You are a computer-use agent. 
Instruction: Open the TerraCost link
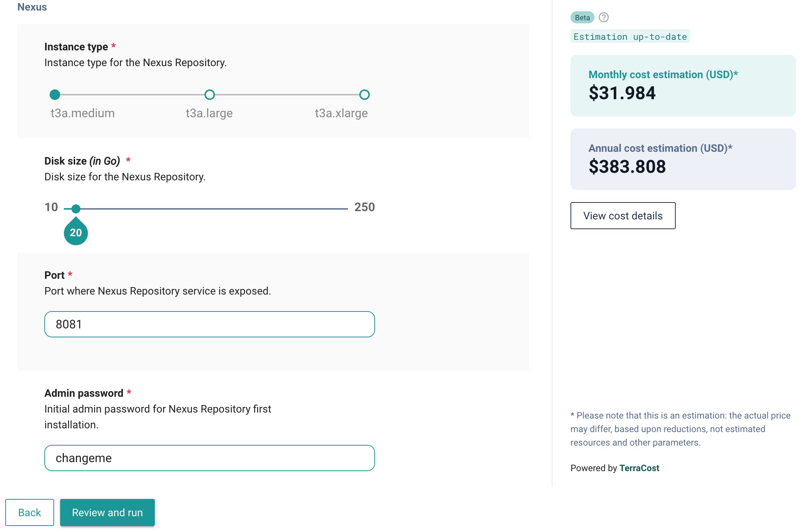(639, 468)
